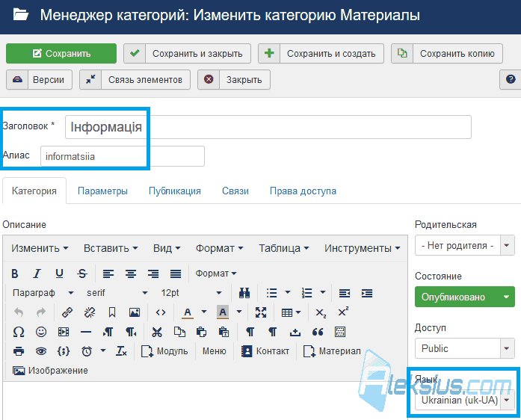Insert a bullet list
The width and height of the screenshot is (521, 420).
pos(271,293)
